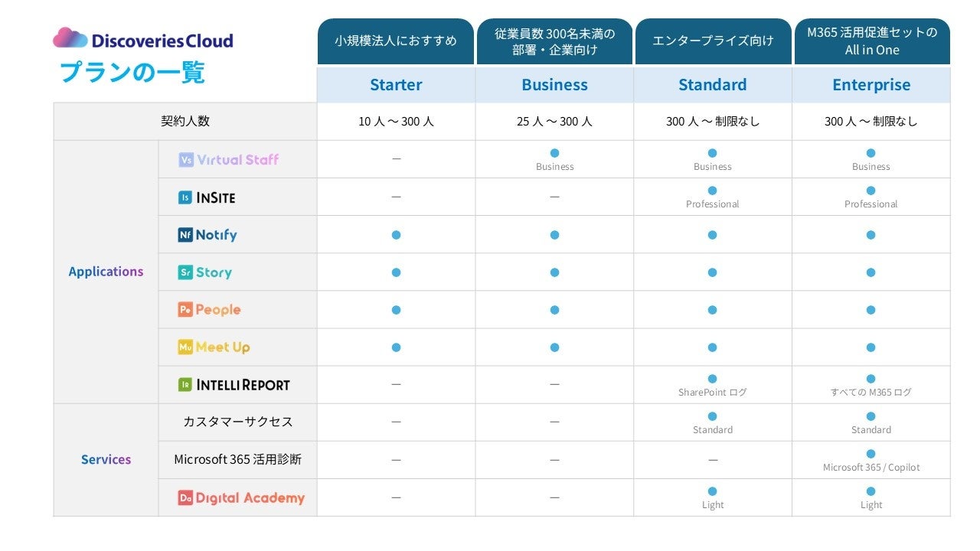Click the Discoveries Cloud logo icon
The image size is (980, 551).
[70, 38]
